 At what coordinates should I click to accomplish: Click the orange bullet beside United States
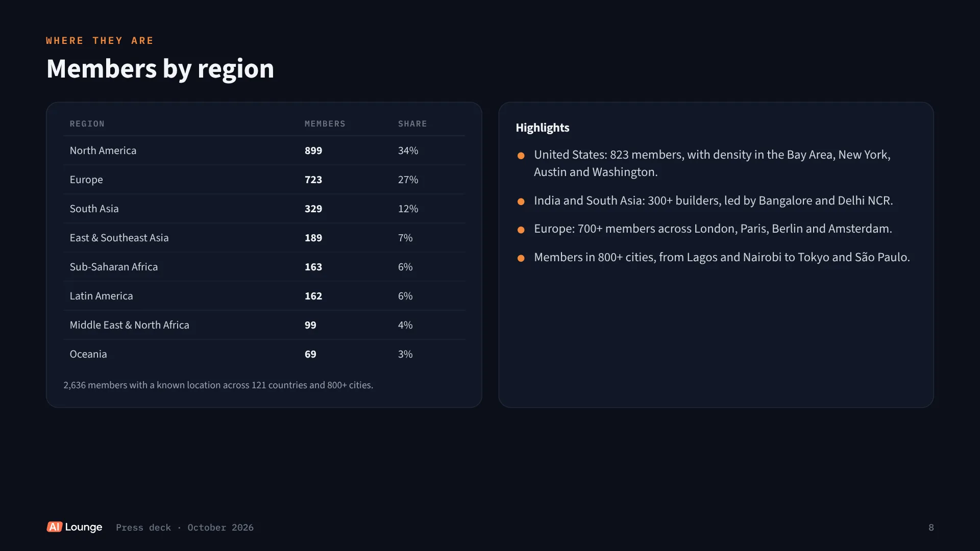pos(521,156)
